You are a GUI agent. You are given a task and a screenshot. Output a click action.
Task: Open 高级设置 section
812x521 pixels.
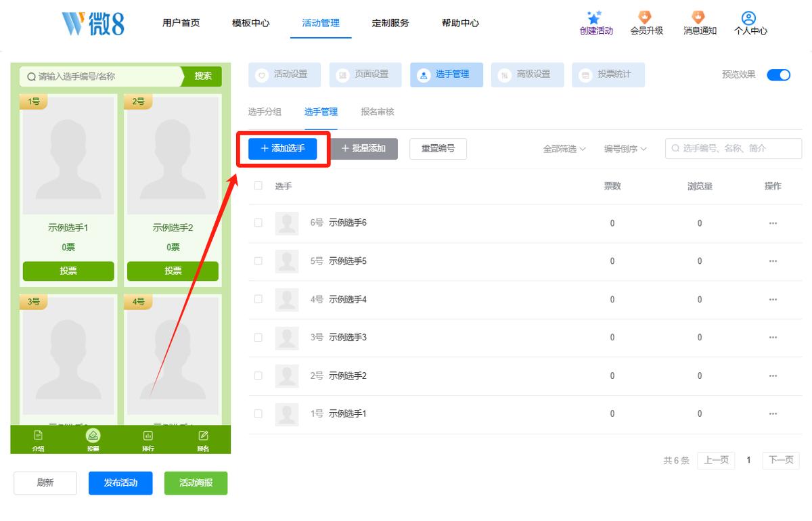[x=528, y=75]
